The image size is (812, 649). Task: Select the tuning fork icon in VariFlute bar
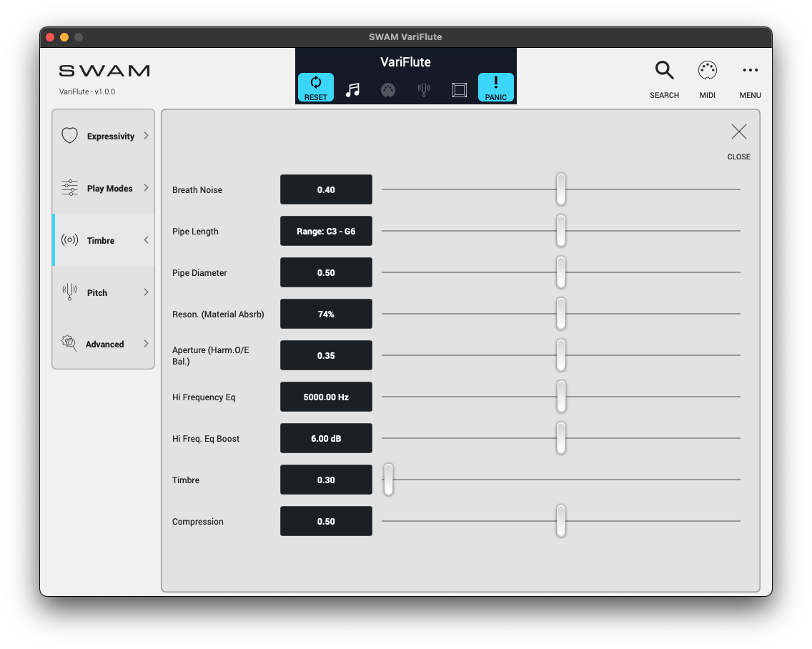pyautogui.click(x=424, y=89)
